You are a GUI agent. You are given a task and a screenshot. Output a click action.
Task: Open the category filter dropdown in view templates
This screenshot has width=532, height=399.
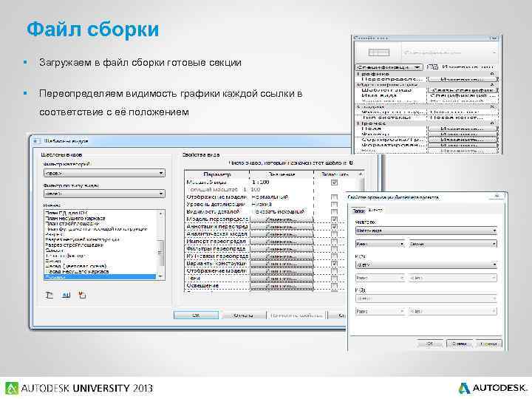[104, 174]
